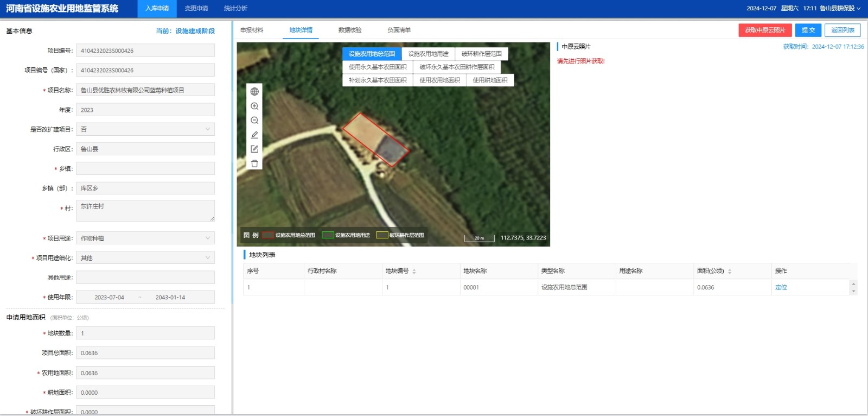Viewport: 868px width, 416px height.
Task: Select the edit shape tool icon
Action: (x=254, y=149)
